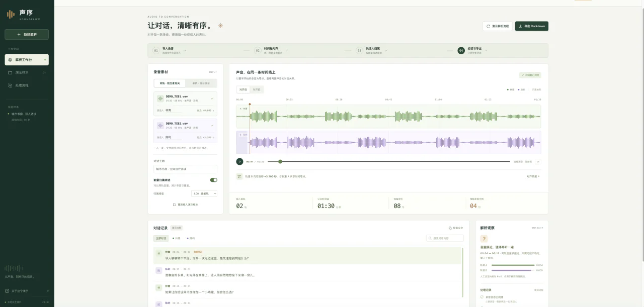644x307 pixels.
Task: Click the first 林霄 avatar at 00:04
Action: tap(158, 254)
